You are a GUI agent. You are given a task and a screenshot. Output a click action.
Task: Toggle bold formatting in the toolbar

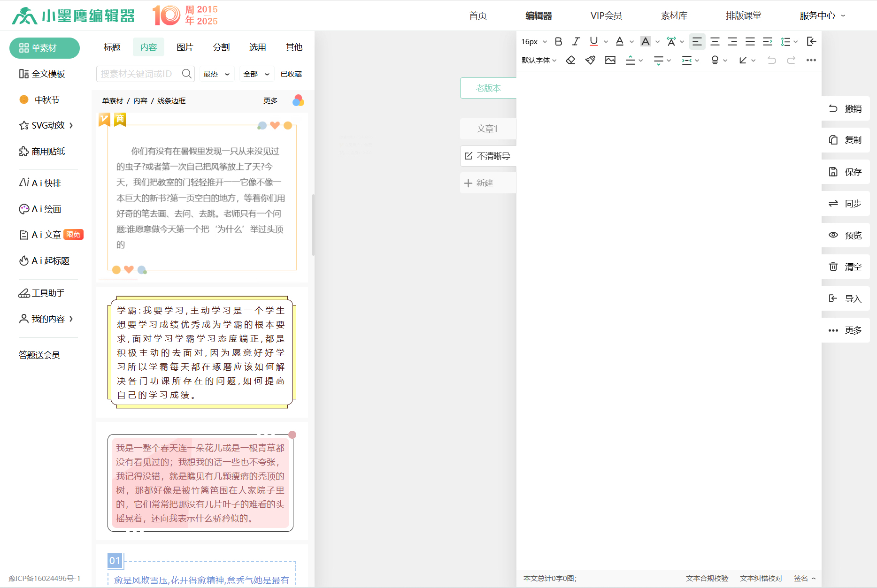(x=558, y=41)
